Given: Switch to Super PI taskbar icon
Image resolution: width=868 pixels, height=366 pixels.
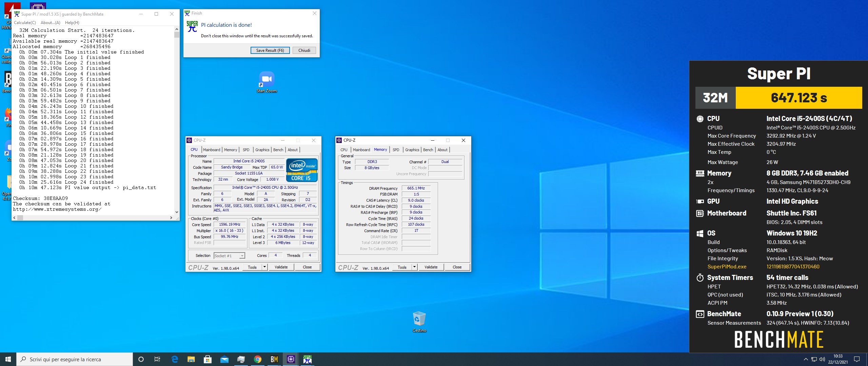Looking at the screenshot, I should [307, 359].
